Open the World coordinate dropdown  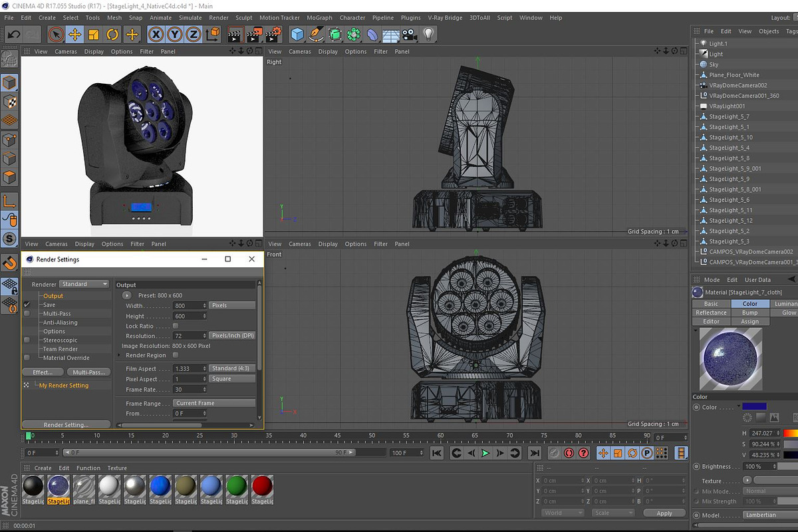pyautogui.click(x=562, y=513)
